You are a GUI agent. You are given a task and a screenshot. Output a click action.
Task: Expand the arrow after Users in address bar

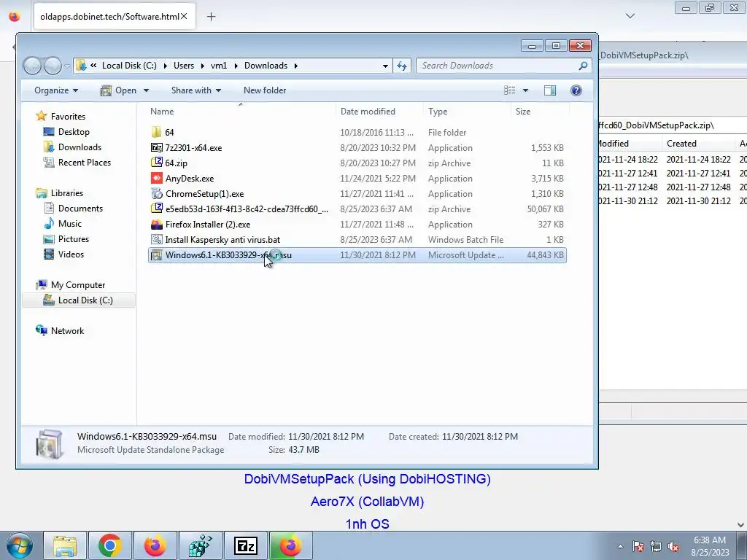203,66
